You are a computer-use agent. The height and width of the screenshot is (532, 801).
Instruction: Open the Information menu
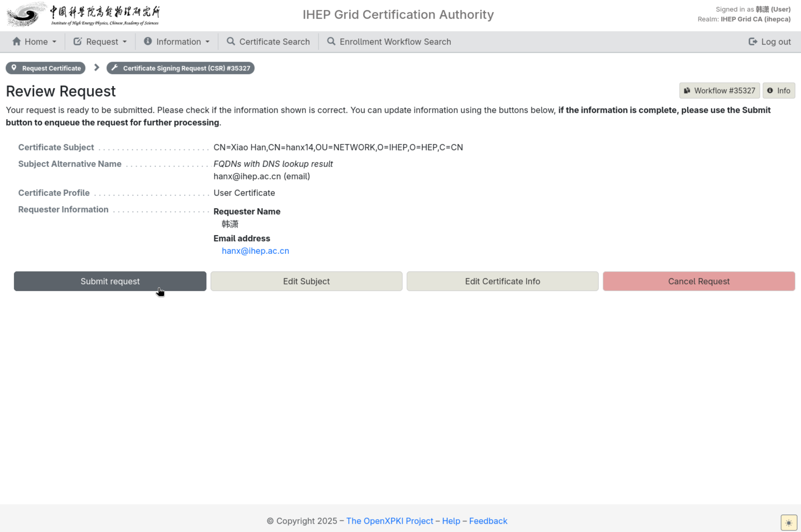click(177, 41)
